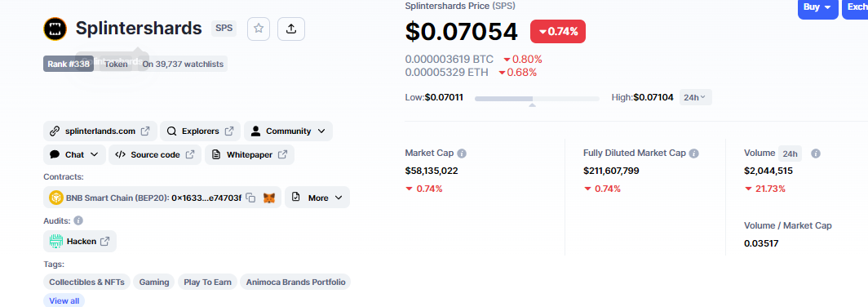Open the Buy dropdown button
Image resolution: width=868 pixels, height=307 pixels.
pos(818,8)
